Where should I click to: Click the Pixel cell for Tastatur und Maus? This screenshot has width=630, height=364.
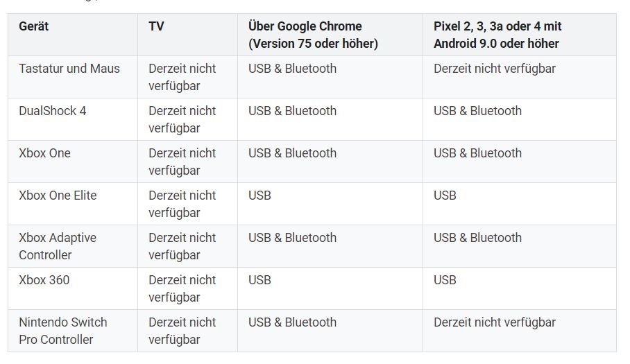pyautogui.click(x=495, y=69)
